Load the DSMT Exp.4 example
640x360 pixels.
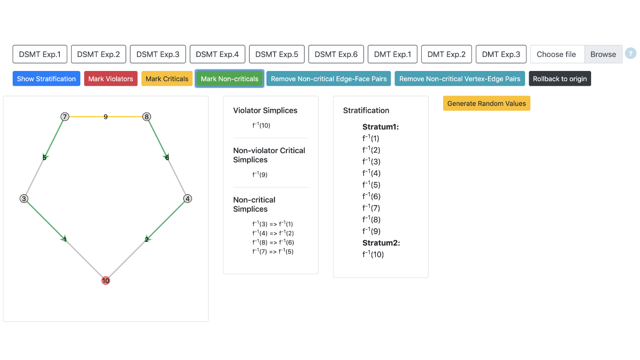[217, 54]
